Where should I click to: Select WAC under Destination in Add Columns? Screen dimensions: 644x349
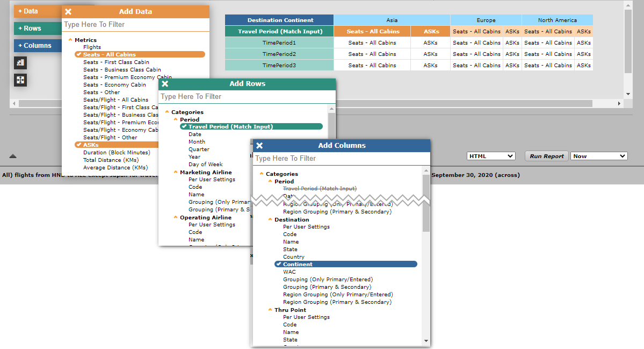pyautogui.click(x=289, y=272)
